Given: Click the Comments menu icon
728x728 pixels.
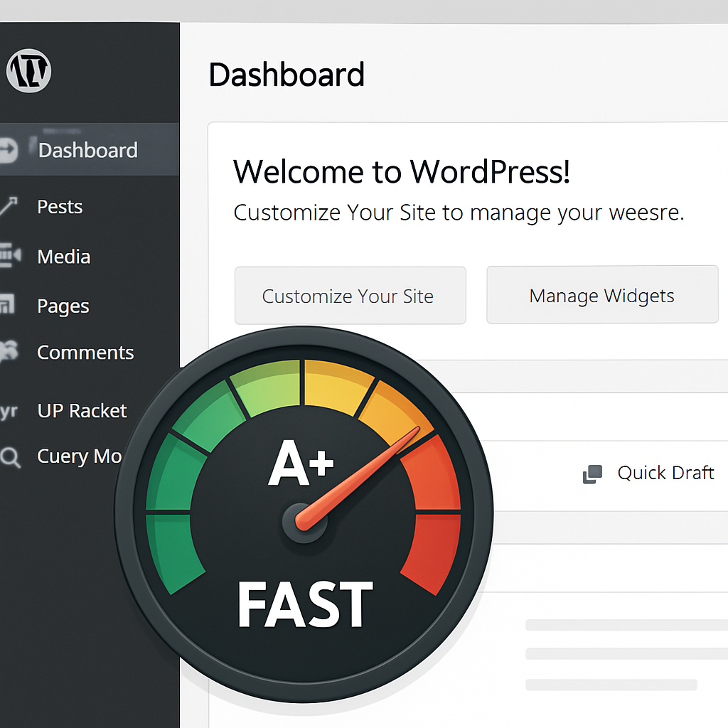Looking at the screenshot, I should [x=9, y=351].
